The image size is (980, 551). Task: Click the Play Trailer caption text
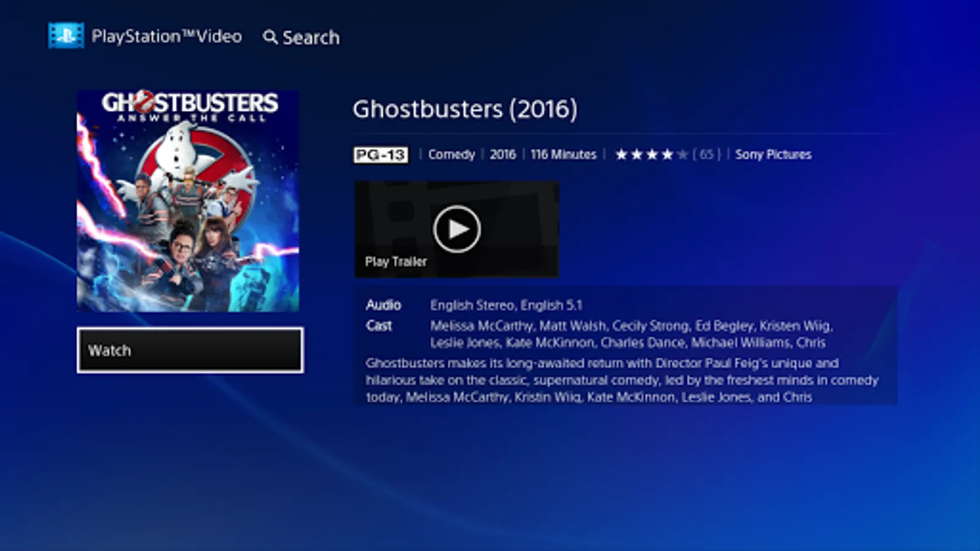396,261
